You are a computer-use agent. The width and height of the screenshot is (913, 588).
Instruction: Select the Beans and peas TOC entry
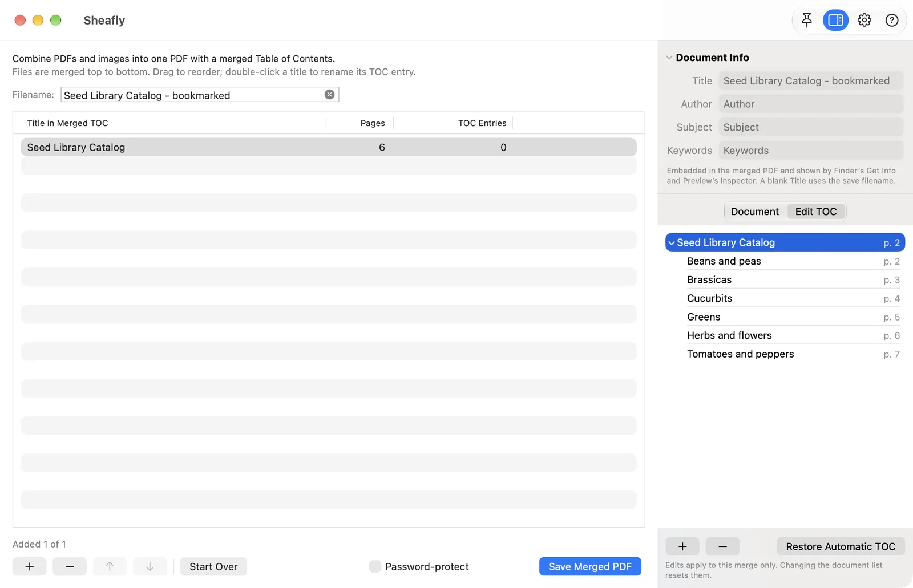(x=785, y=261)
